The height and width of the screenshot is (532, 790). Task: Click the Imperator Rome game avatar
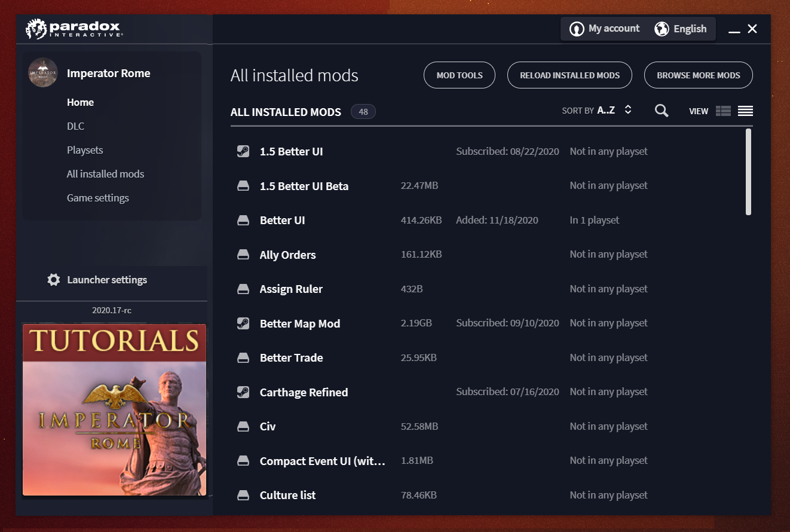click(43, 73)
